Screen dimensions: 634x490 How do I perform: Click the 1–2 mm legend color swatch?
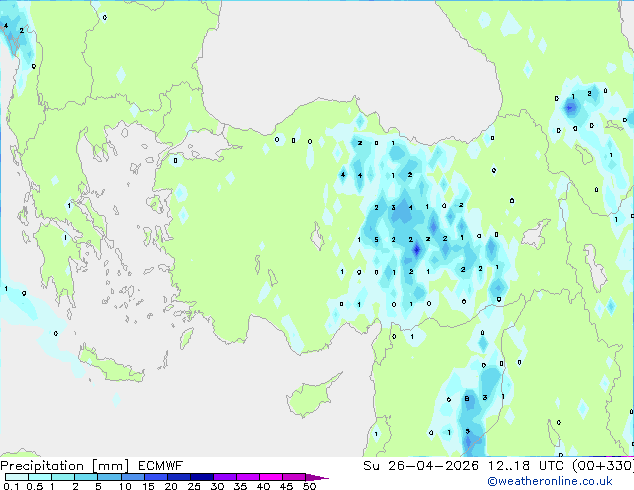[63, 477]
